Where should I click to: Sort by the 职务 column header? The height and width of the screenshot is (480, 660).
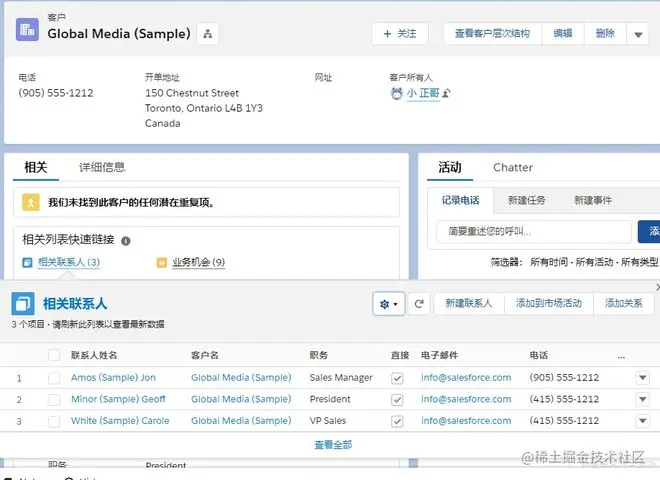click(319, 355)
